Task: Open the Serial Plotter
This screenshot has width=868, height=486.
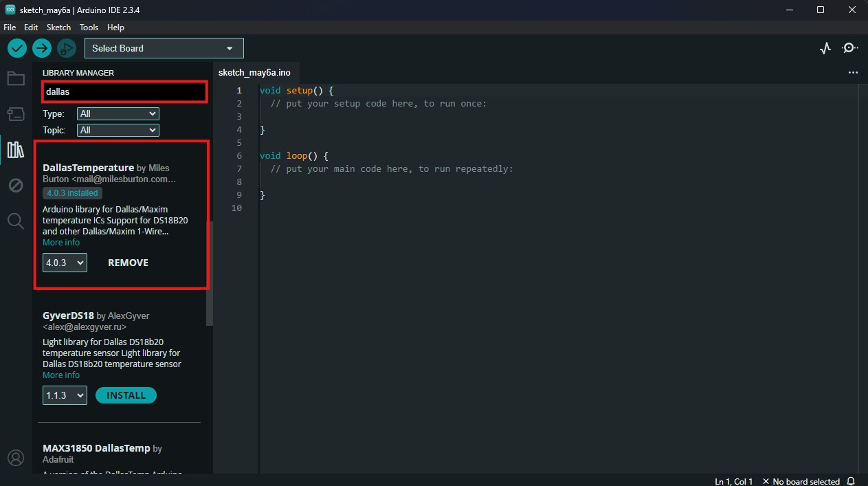Action: (825, 48)
